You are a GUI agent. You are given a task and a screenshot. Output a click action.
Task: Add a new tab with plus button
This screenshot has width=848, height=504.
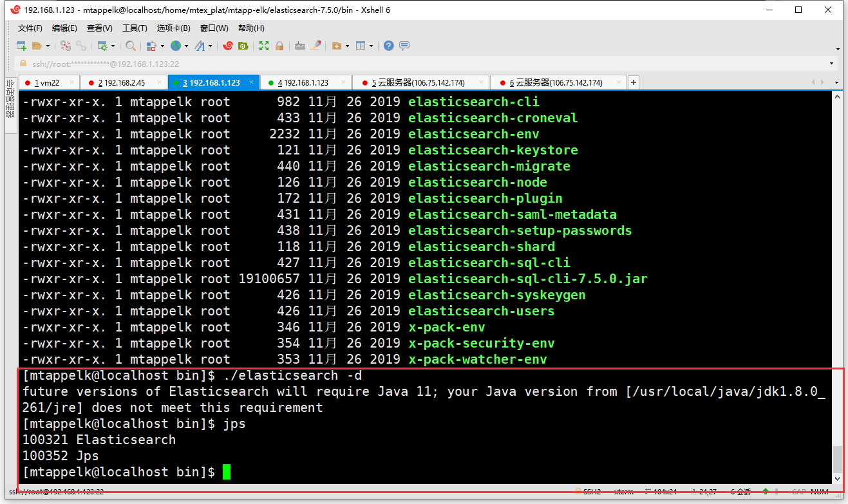pos(634,82)
